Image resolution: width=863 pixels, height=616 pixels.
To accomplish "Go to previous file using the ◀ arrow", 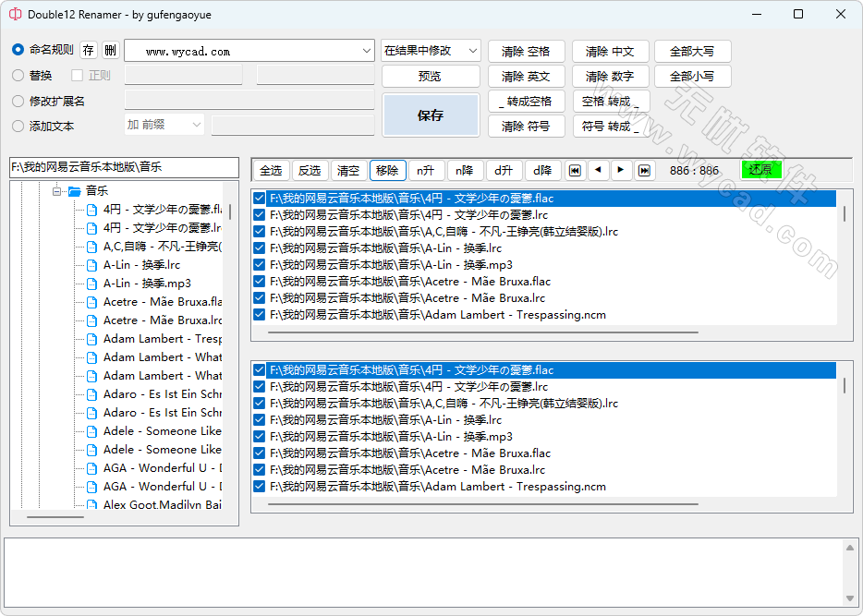I will point(597,170).
